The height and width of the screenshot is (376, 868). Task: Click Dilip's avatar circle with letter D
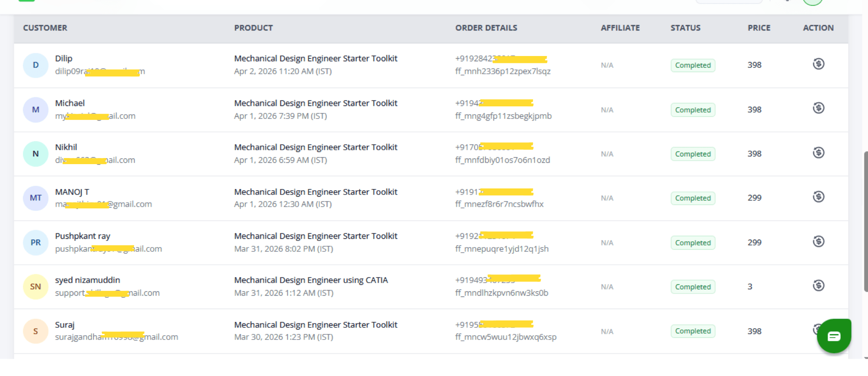[x=36, y=65]
